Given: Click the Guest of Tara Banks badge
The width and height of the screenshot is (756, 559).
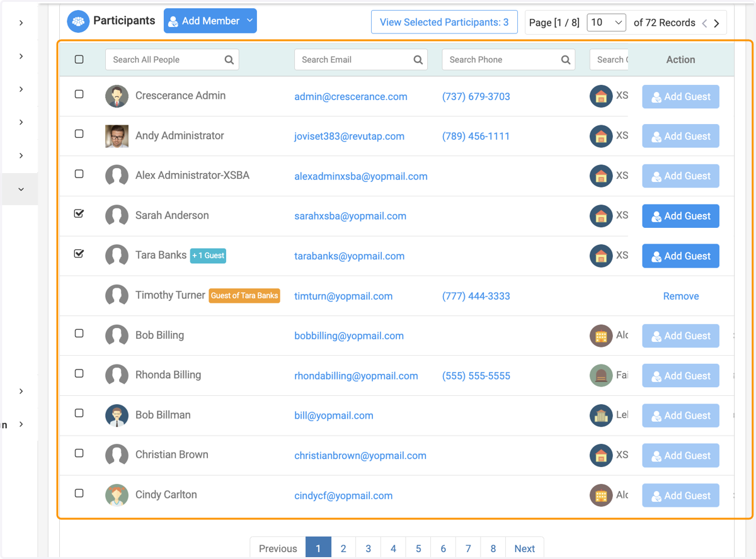Looking at the screenshot, I should (244, 295).
